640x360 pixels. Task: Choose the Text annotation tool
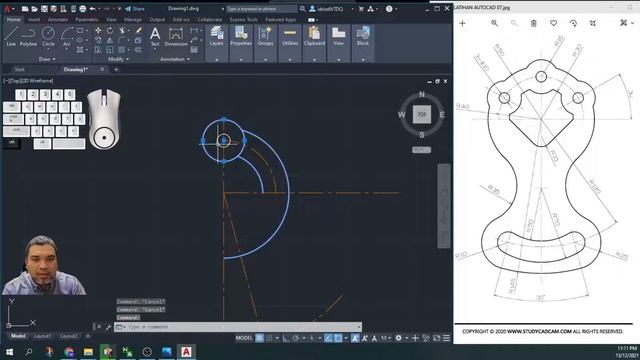point(155,36)
